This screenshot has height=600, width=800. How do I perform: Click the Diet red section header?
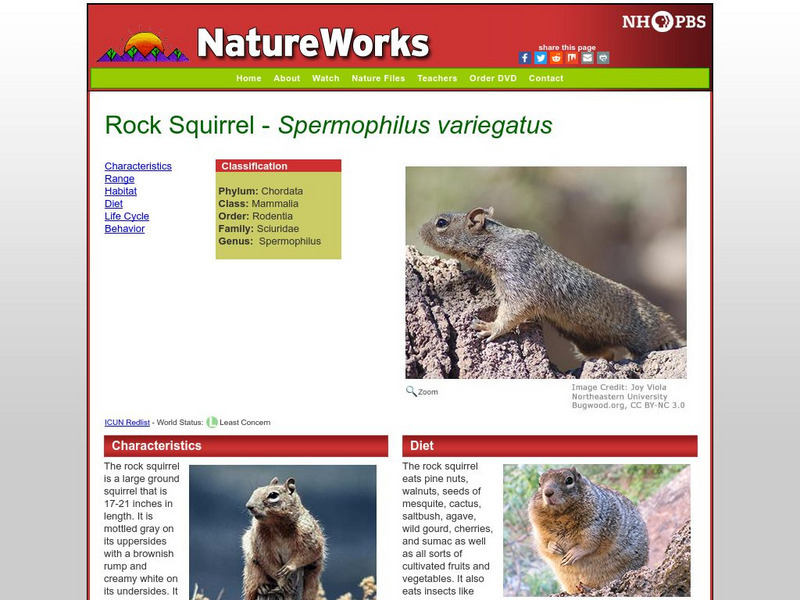click(x=549, y=446)
